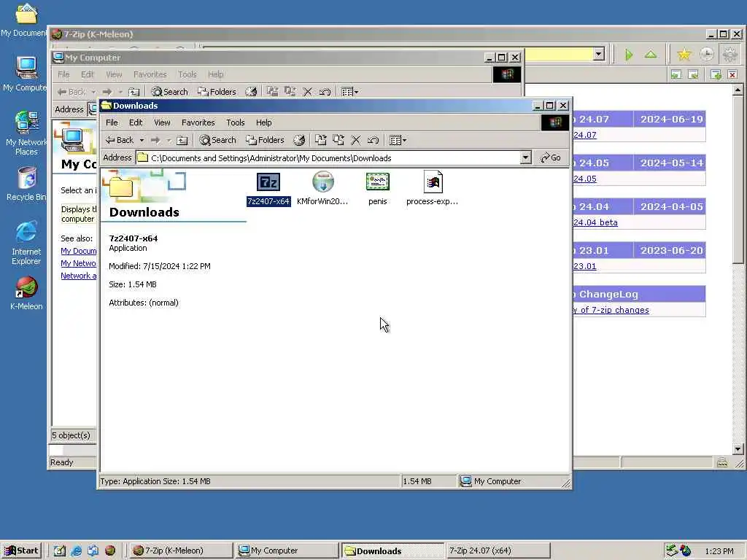Toggle Folders pane in Downloads window
Screen dimensions: 747x560
click(265, 140)
